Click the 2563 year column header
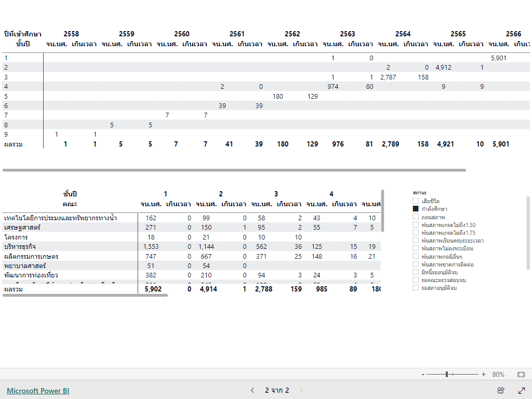This screenshot has width=532, height=399. pyautogui.click(x=348, y=34)
